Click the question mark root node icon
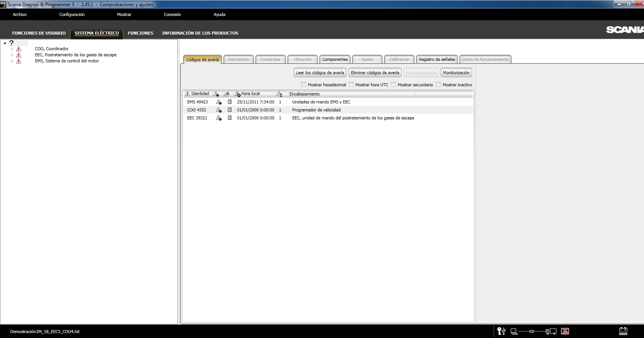Image resolution: width=644 pixels, height=338 pixels. [x=11, y=43]
